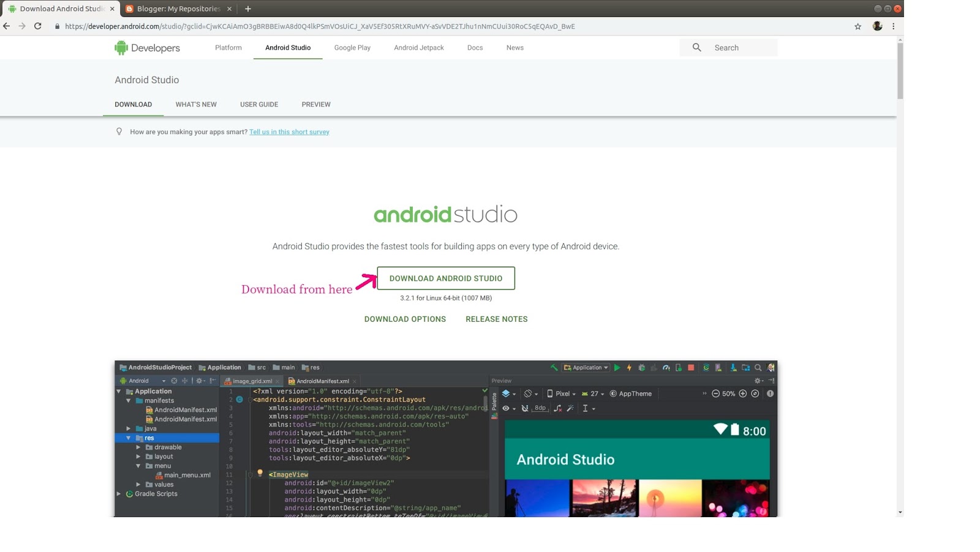Expand the API 27 version dropdown
This screenshot has height=552, width=980.
tap(594, 393)
